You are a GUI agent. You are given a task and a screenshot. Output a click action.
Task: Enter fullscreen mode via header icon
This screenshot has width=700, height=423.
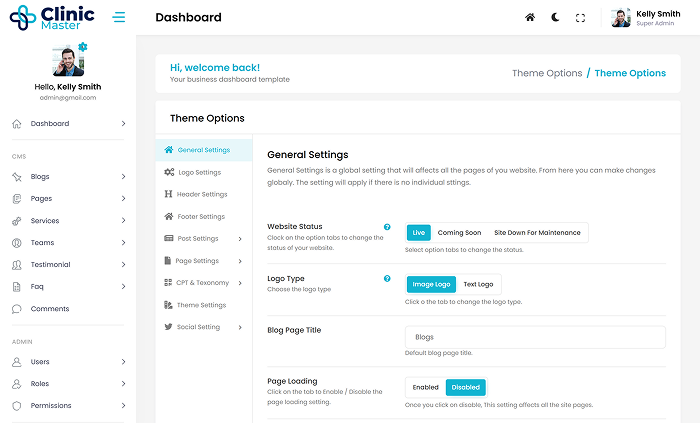580,18
